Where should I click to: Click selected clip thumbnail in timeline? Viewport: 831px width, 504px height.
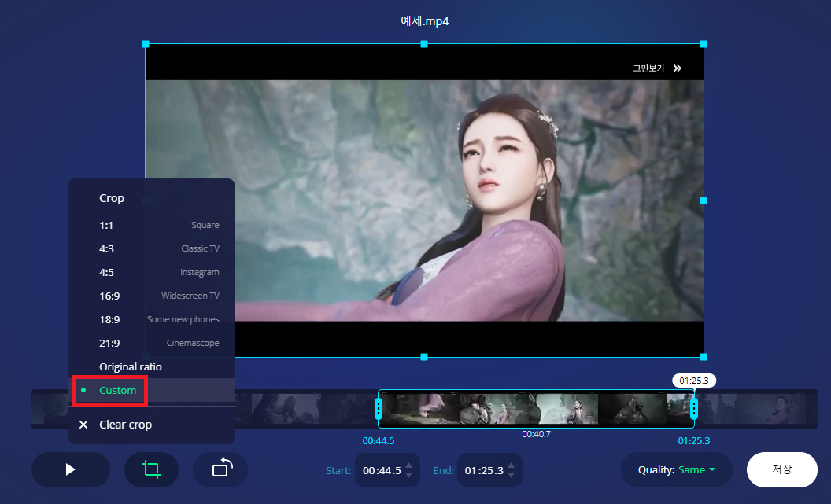click(536, 409)
